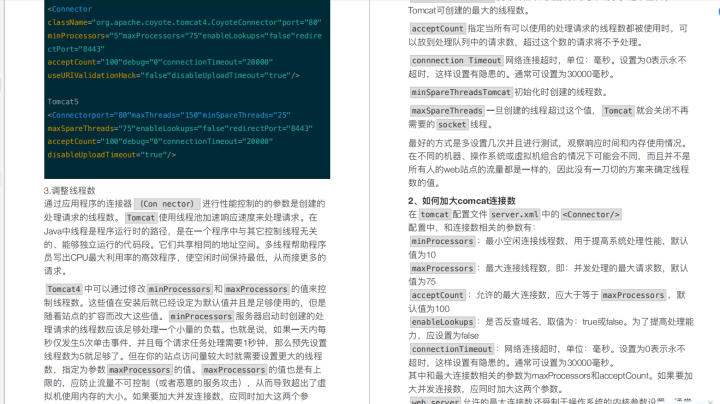This screenshot has width=720, height=404.
Task: Click "maxProcessors" after 应大于等于
Action: tap(633, 295)
